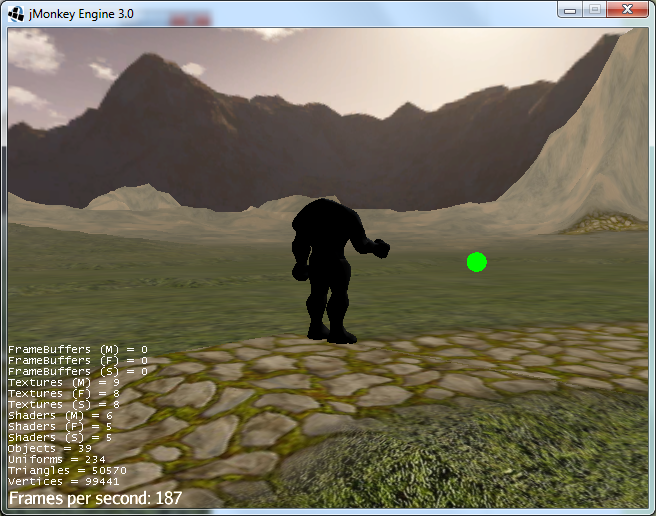This screenshot has height=516, width=656.
Task: Click the jMonkey Engine app icon in title bar
Action: click(18, 11)
